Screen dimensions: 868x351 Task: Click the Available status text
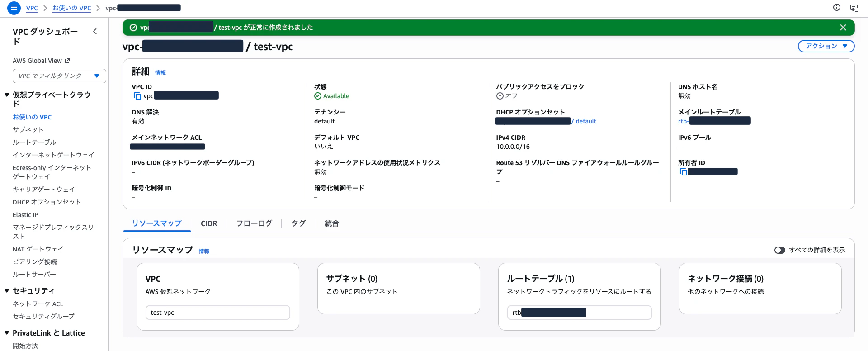pos(336,96)
